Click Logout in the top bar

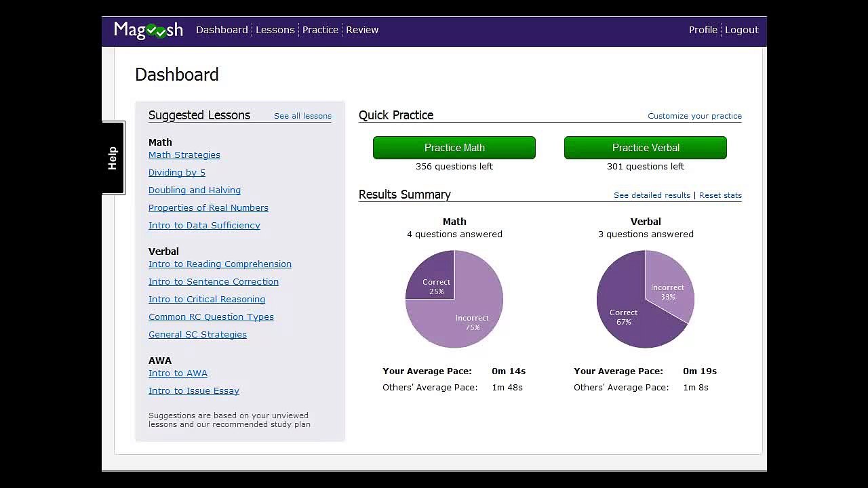[741, 30]
